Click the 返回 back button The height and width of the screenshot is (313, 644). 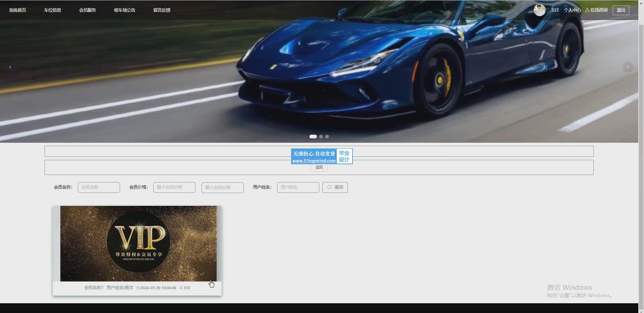point(319,167)
